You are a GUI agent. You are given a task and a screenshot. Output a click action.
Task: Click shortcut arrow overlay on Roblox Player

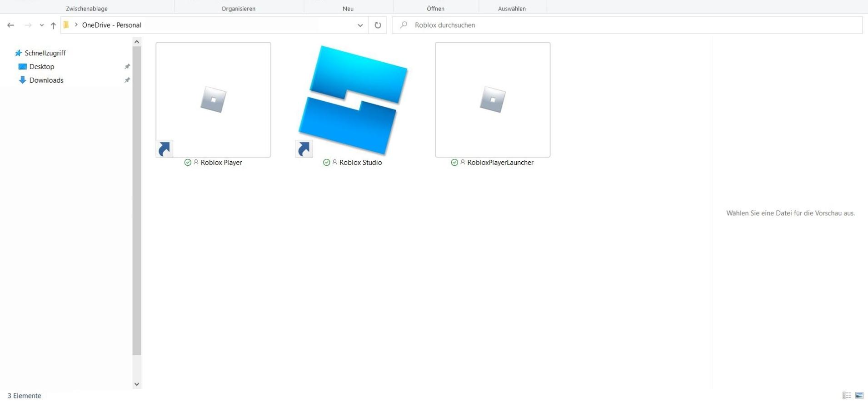164,149
